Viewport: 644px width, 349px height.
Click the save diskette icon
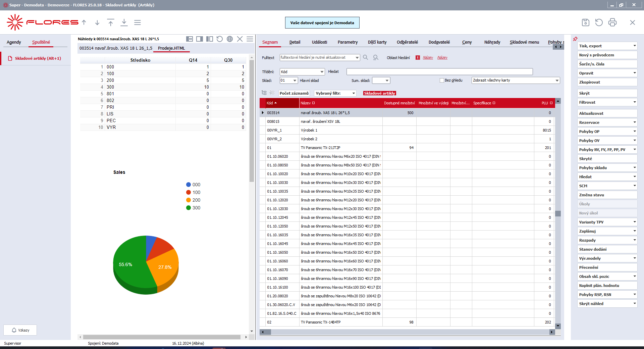pos(585,22)
